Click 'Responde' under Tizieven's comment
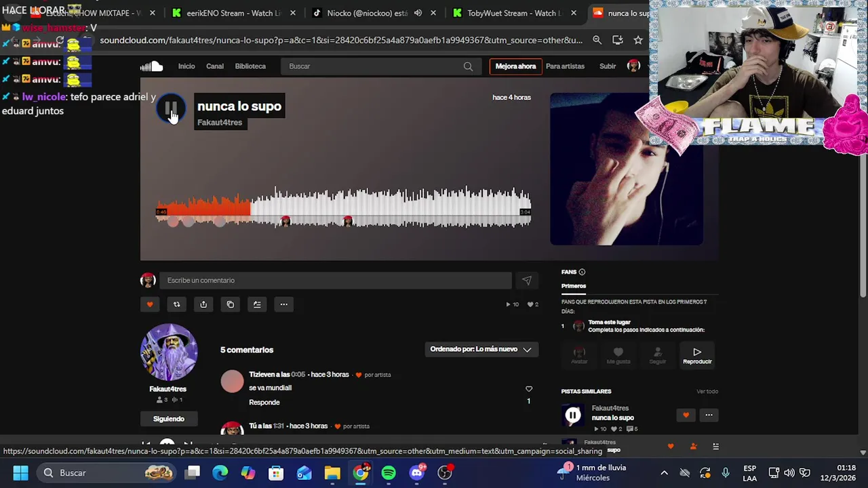868x488 pixels. (264, 403)
